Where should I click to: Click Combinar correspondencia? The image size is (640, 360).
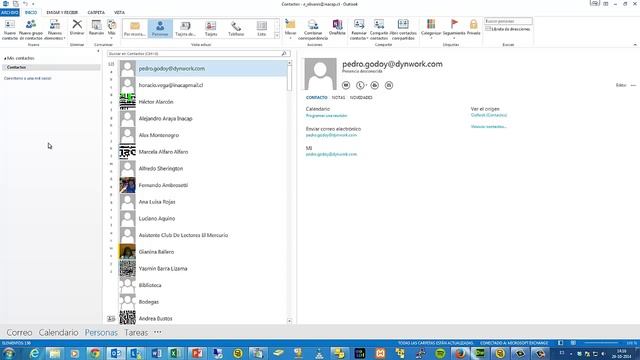[313, 29]
